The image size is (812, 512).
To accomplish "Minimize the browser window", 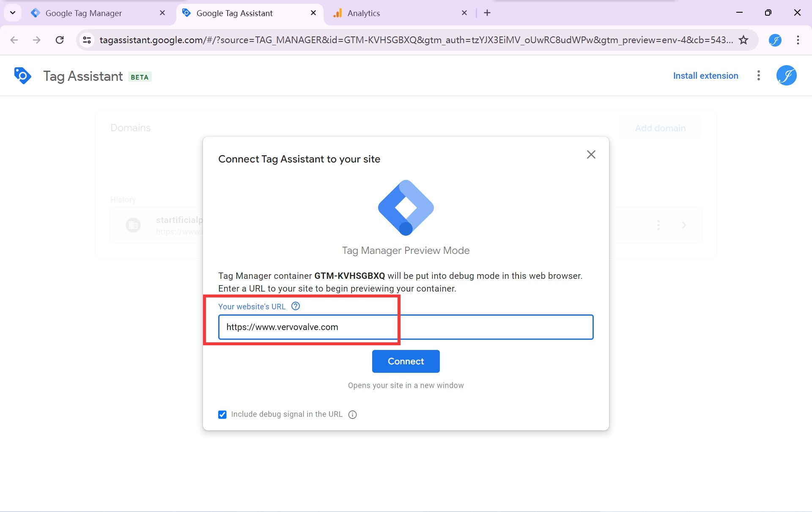I will click(x=739, y=13).
